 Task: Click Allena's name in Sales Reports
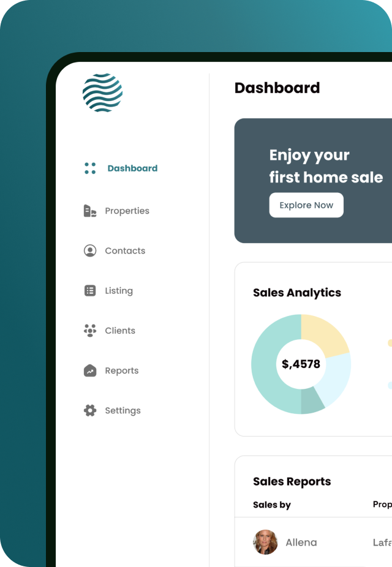(301, 543)
